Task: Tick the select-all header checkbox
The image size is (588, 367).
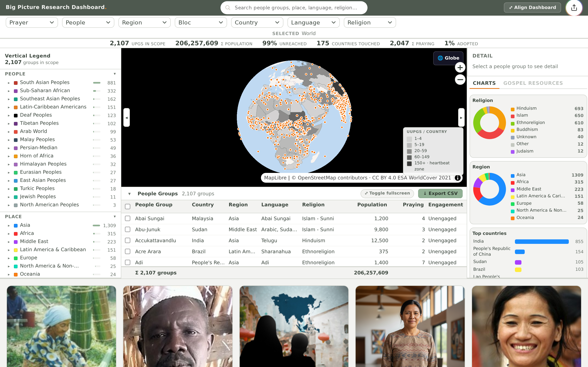Action: tap(128, 207)
